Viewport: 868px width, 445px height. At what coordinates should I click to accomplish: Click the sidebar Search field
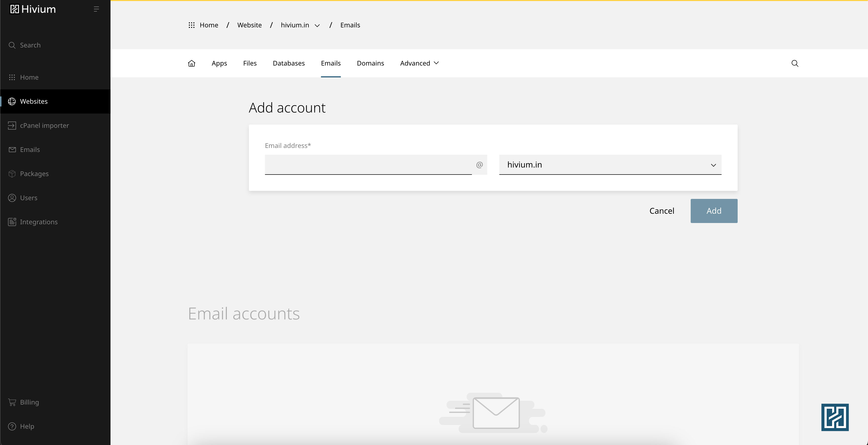tap(30, 45)
